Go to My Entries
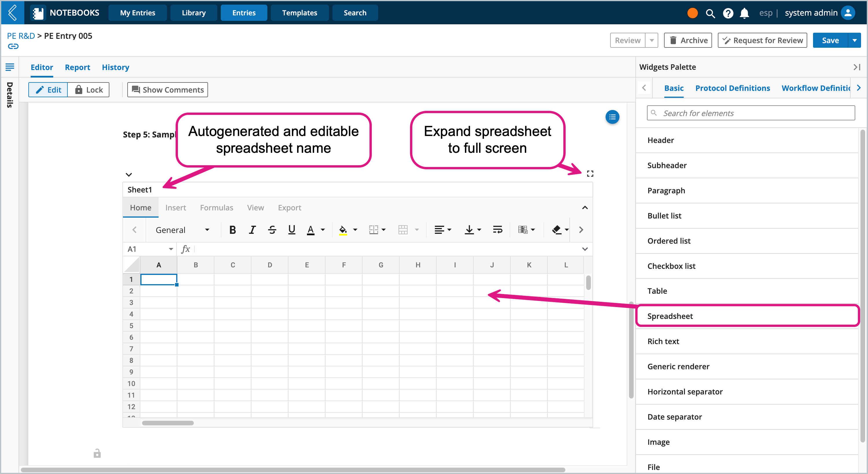 137,13
